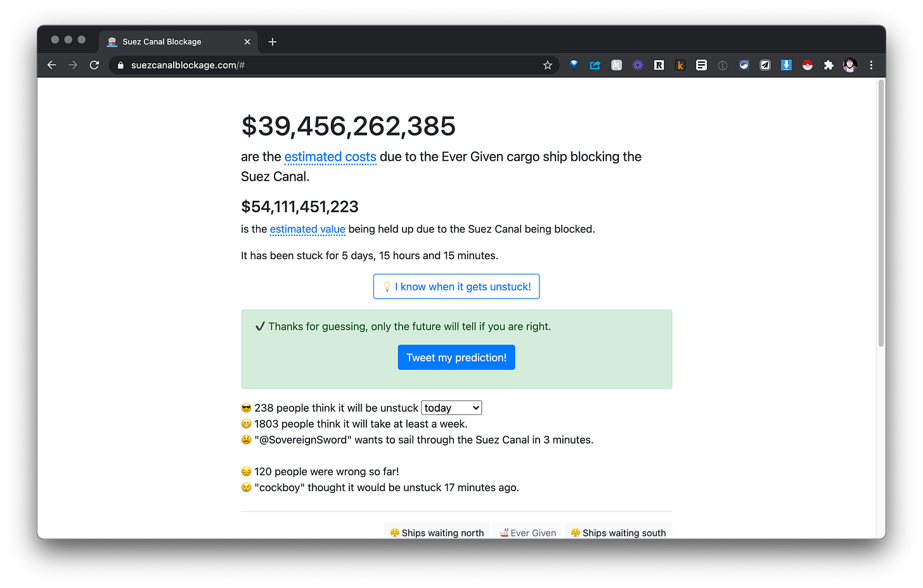This screenshot has height=588, width=923.
Task: Click the paper-plane extension icon
Action: point(765,65)
